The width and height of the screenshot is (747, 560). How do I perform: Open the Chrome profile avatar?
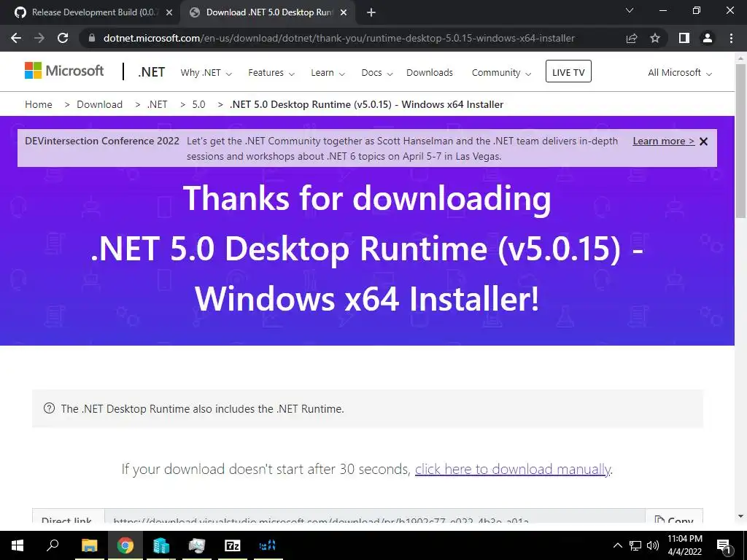[708, 38]
